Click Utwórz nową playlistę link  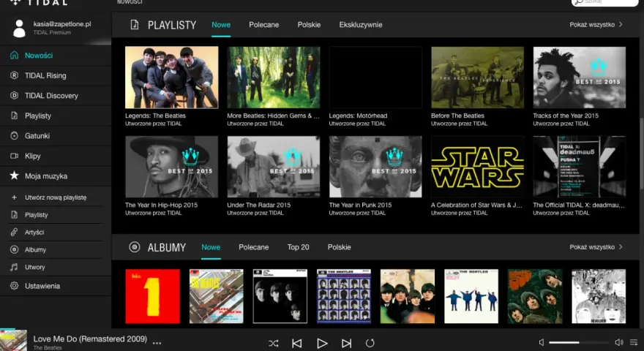[x=56, y=197]
